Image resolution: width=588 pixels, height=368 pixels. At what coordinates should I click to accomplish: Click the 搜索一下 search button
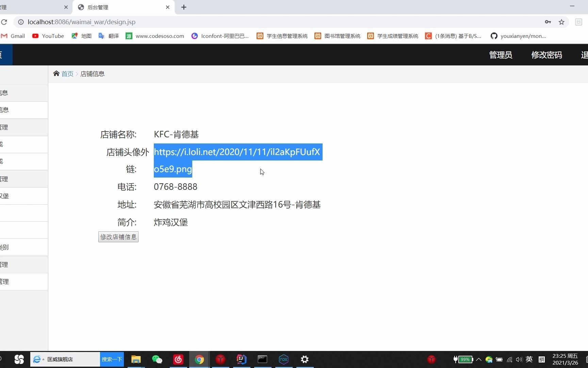tap(112, 359)
